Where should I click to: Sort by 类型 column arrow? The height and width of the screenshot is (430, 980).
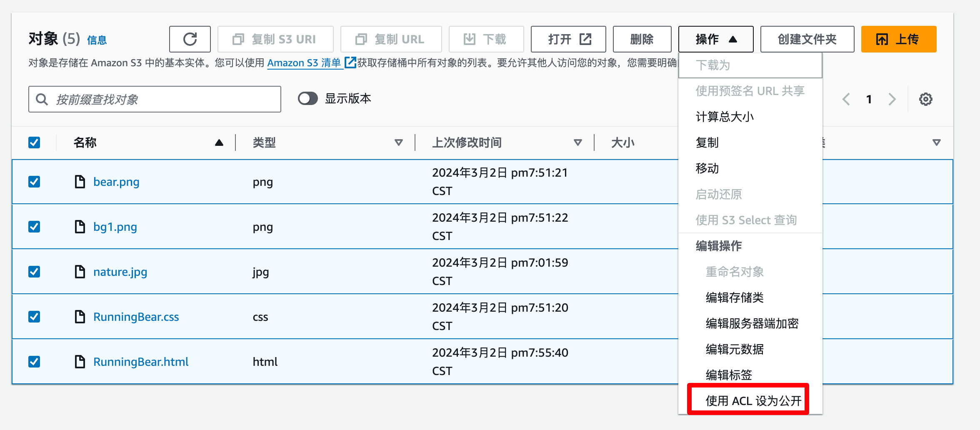(x=399, y=143)
